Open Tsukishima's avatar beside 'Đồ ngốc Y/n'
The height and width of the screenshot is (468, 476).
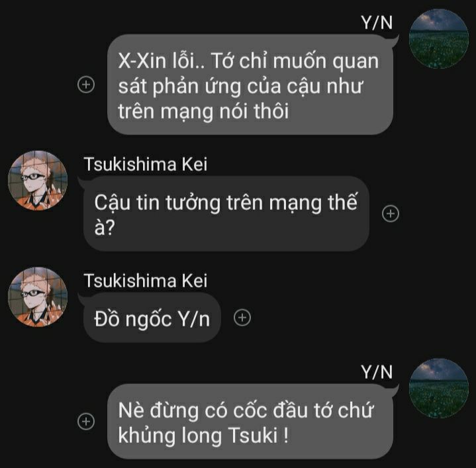tap(38, 297)
